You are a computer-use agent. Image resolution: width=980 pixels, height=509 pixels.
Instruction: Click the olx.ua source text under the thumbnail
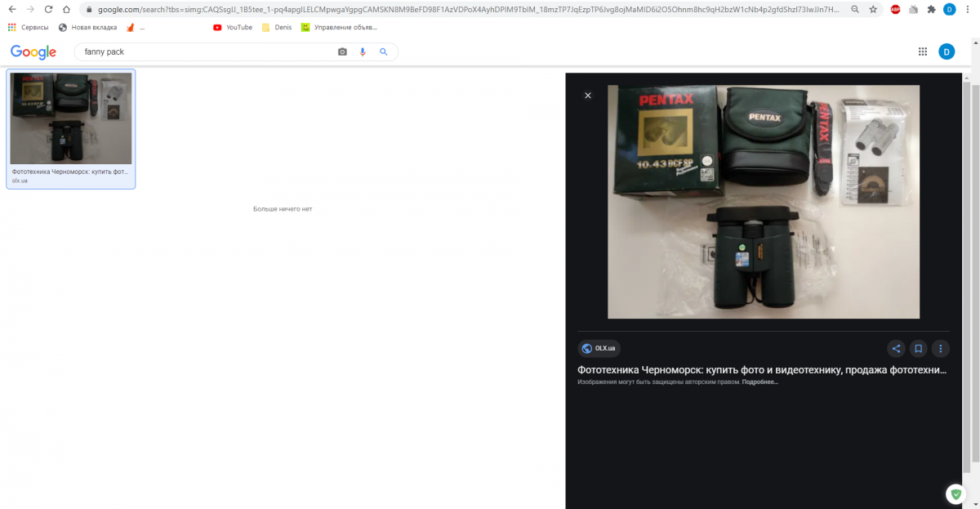click(20, 181)
